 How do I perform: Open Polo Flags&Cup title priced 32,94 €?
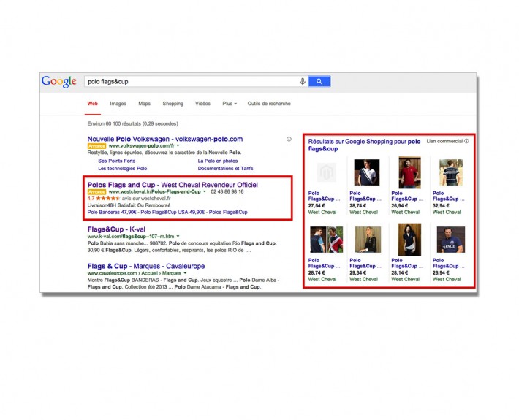click(448, 196)
